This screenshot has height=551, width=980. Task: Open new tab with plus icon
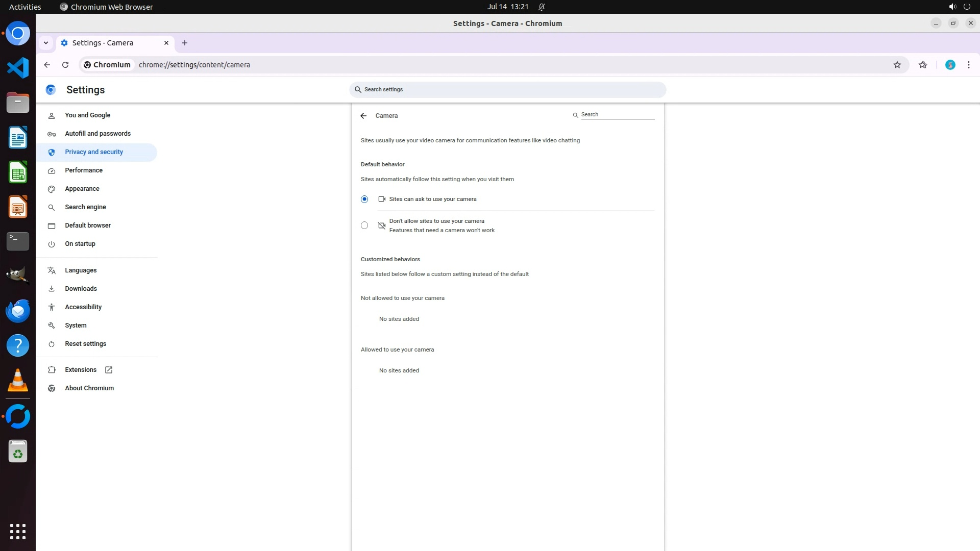point(185,43)
